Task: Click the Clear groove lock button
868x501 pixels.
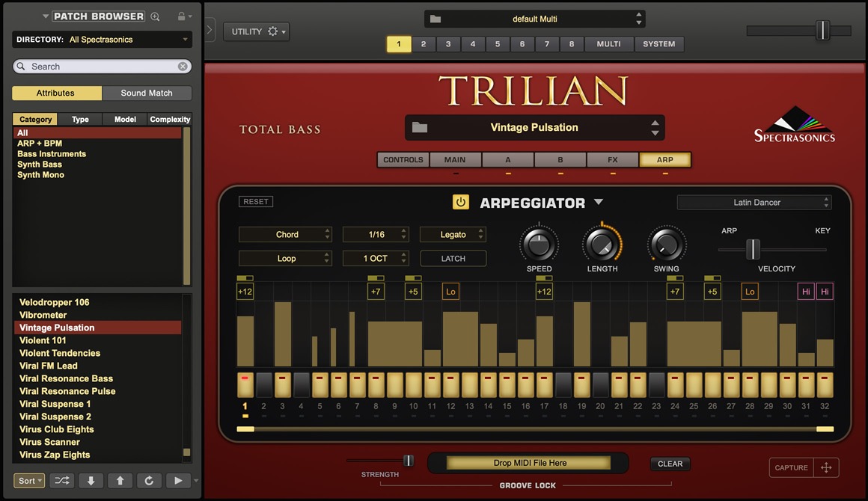Action: click(x=670, y=464)
